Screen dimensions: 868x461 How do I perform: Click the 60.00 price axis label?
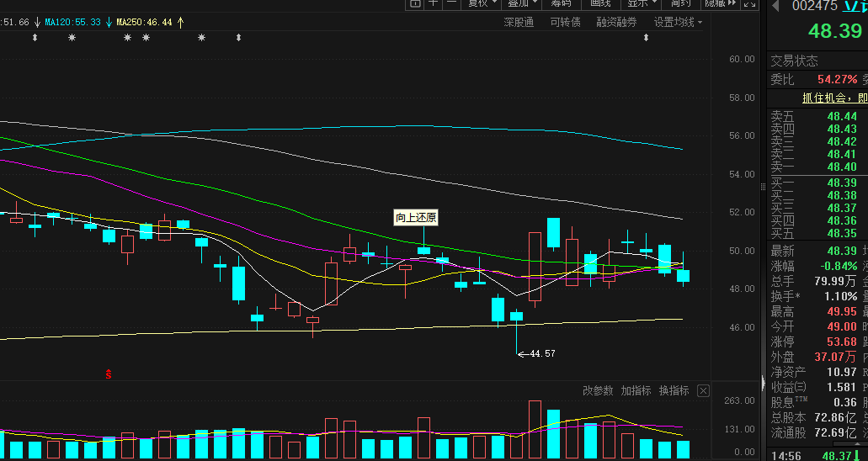click(x=741, y=59)
